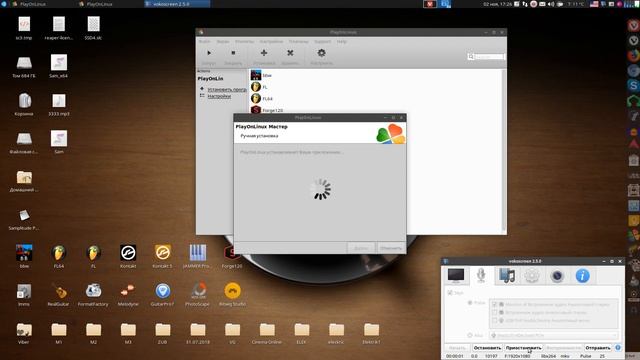Focus the PlayOnLinux search field
The image size is (640, 360).
coord(486,56)
